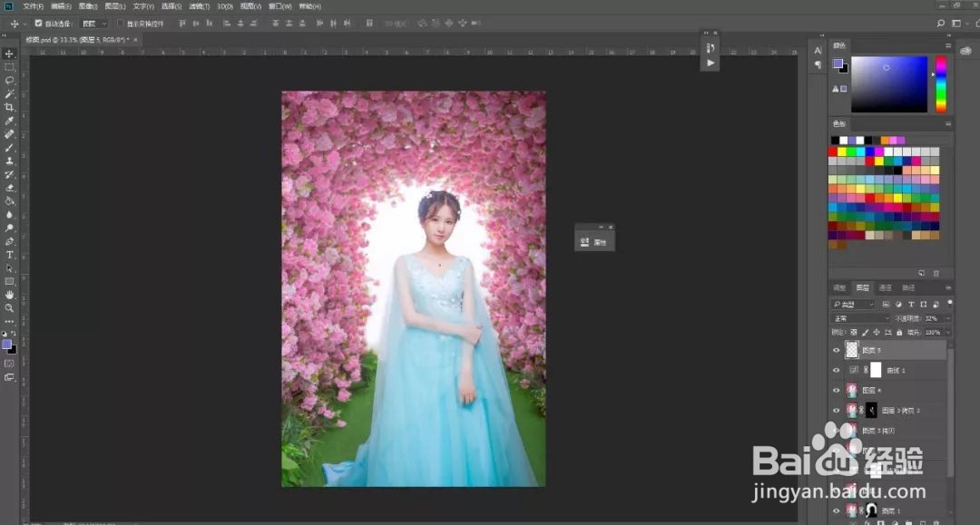The height and width of the screenshot is (525, 980).
Task: Open the opacity dropdown showing 32%
Action: coord(946,317)
